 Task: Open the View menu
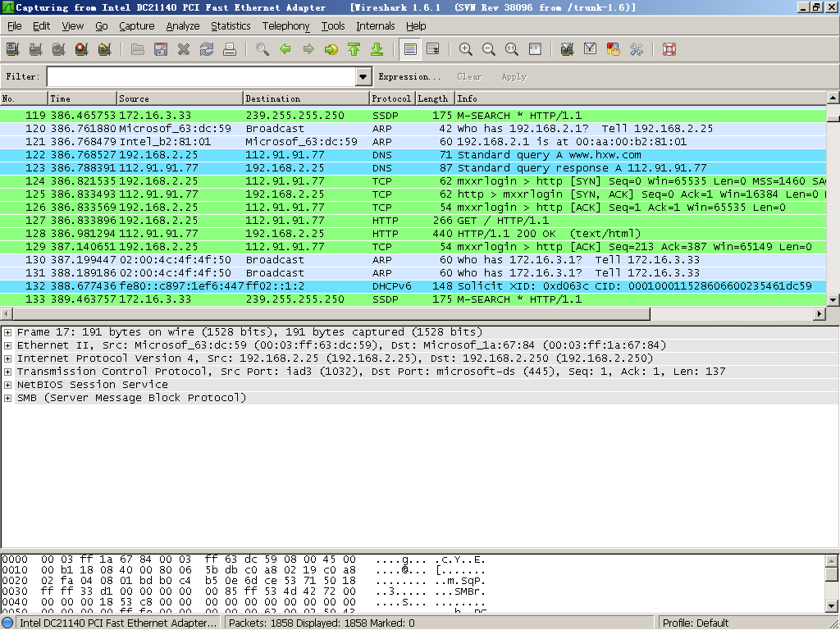click(x=72, y=25)
